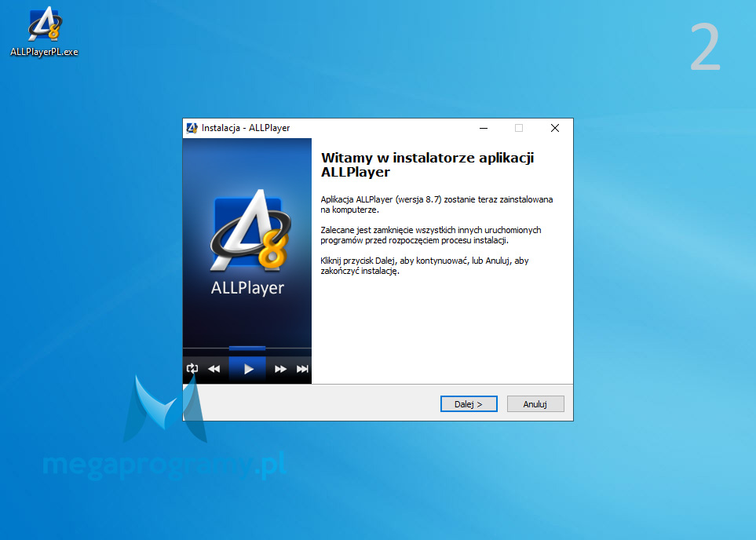Click the 'Kliknij przycisk Dalej' paragraph
Screen dimensions: 756x540
pyautogui.click(x=424, y=265)
